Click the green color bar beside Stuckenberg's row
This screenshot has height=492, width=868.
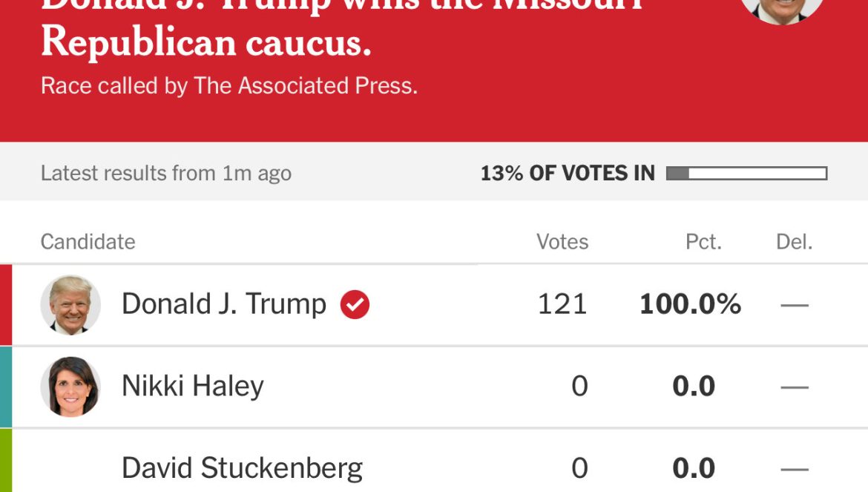(6, 461)
